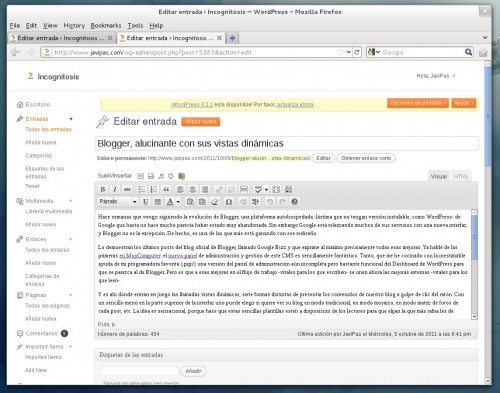
Task: Open the Hola, JaviPas user dropdown
Action: (436, 76)
